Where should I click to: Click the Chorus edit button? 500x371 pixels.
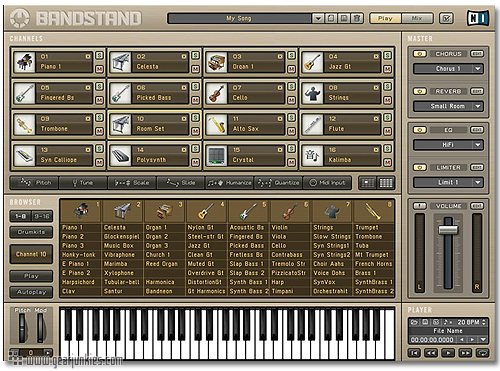point(477,54)
